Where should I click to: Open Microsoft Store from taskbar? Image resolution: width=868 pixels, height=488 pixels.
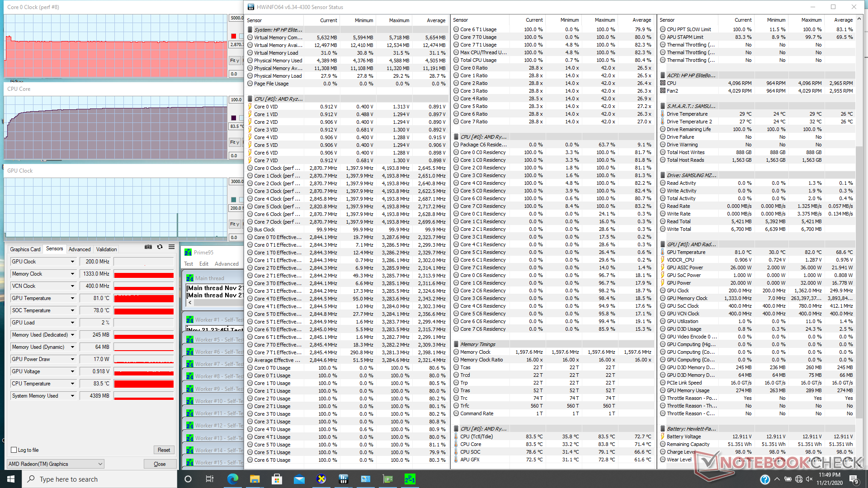coord(277,479)
